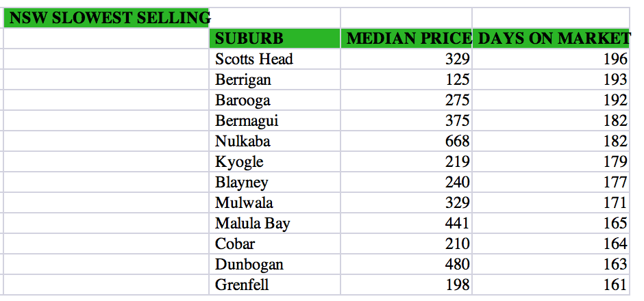Select the median price 668 cell
The height and width of the screenshot is (301, 644).
click(406, 141)
